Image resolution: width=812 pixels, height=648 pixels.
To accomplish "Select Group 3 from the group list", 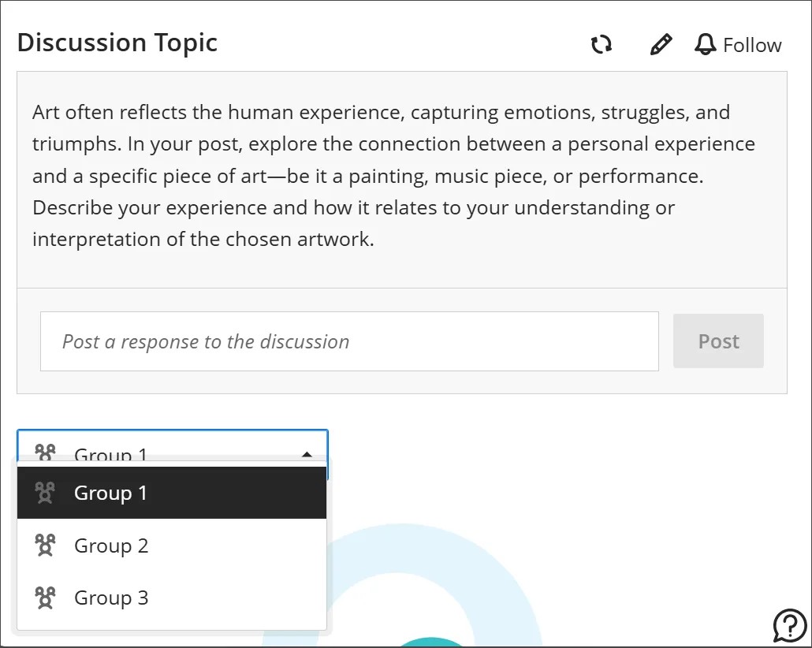I will 111,598.
